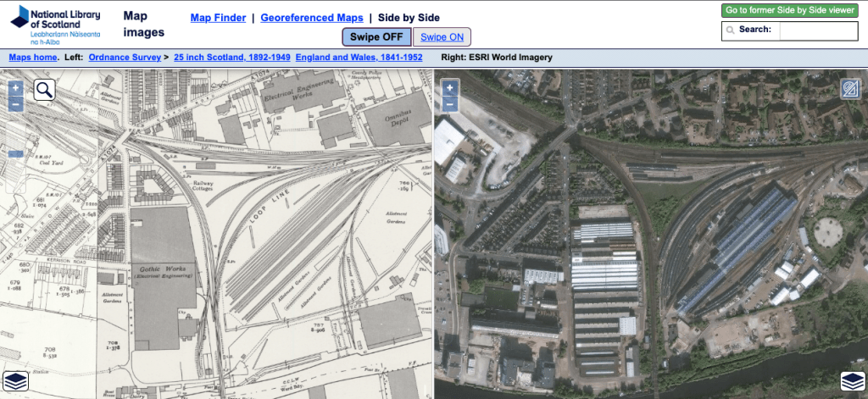Click in the Search input field
Screen dimensions: 868x399
pyautogui.click(x=818, y=30)
